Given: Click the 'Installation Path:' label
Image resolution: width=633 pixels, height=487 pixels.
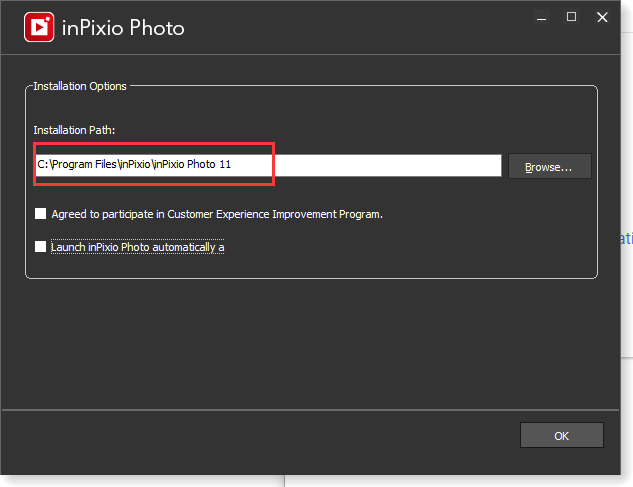Looking at the screenshot, I should [74, 130].
